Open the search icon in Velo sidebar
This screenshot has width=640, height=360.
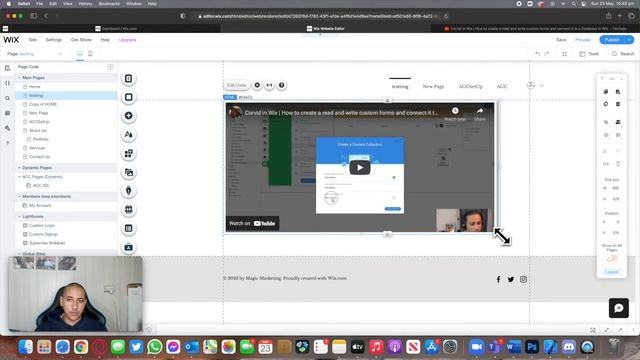[x=7, y=98]
